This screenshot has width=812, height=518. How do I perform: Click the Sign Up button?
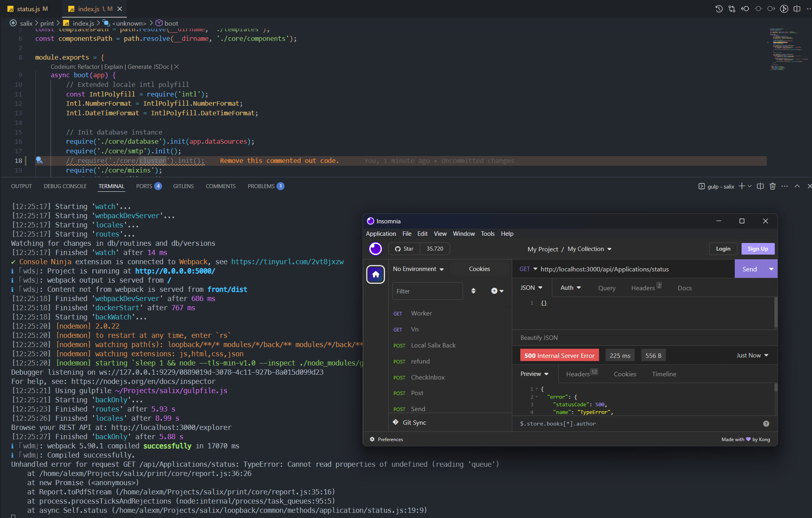click(x=758, y=249)
